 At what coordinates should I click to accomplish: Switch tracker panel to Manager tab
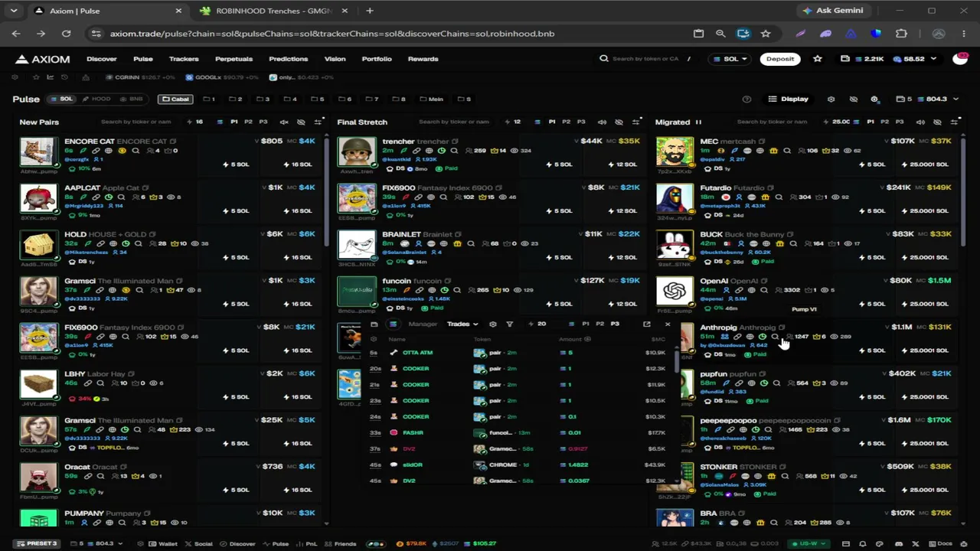coord(423,324)
